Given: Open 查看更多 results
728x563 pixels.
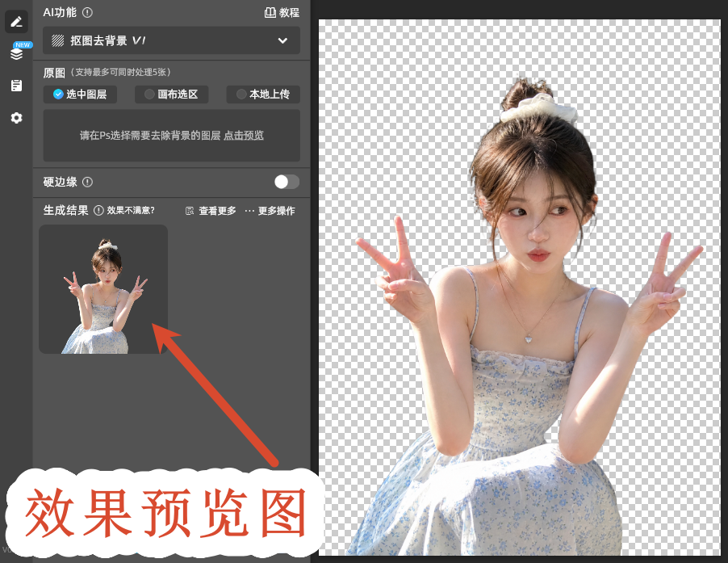Looking at the screenshot, I should (211, 211).
